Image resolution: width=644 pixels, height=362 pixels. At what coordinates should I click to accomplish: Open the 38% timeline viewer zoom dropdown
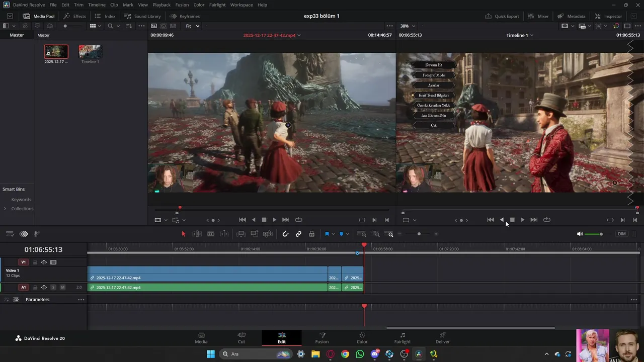[x=408, y=26]
